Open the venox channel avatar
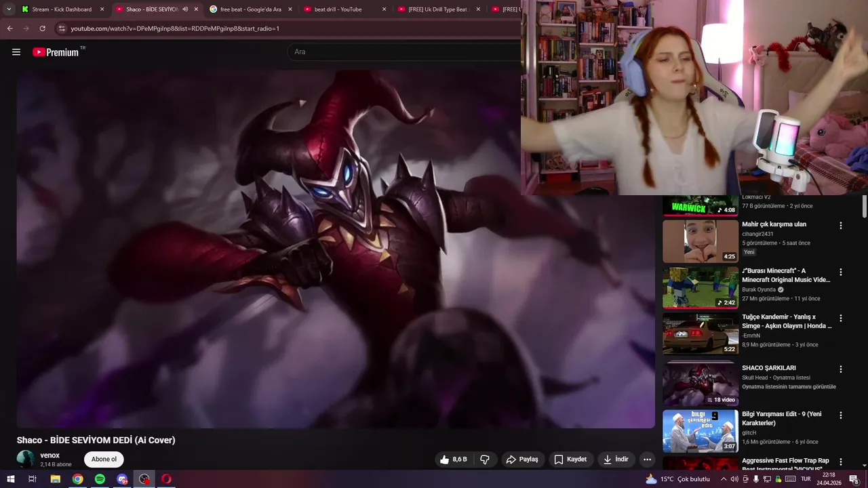Screen dimensions: 868x488 tap(26, 459)
